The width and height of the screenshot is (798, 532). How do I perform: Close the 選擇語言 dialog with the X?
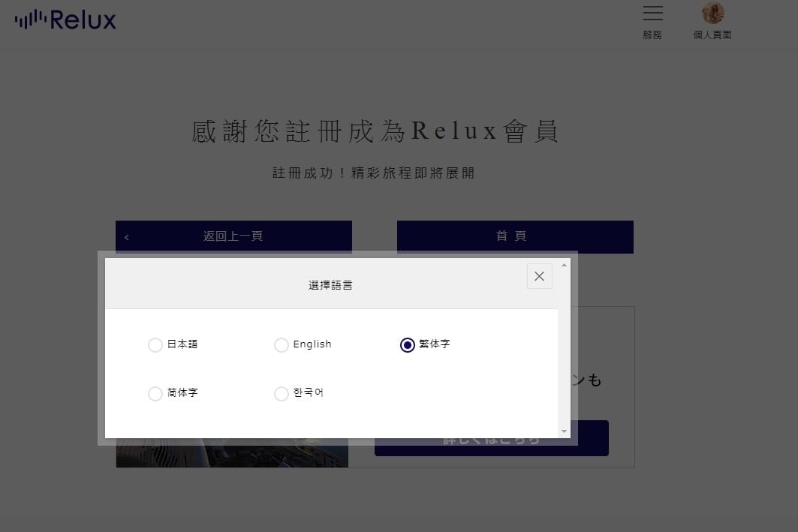point(539,276)
